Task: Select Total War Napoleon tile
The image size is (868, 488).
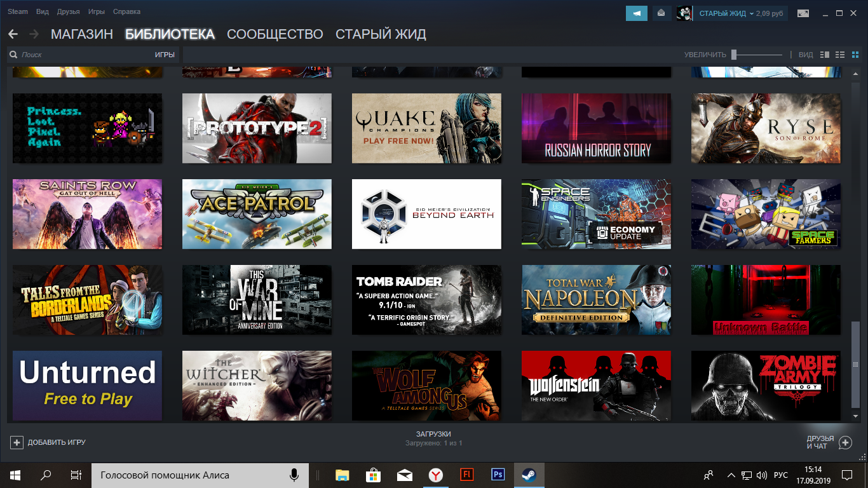Action: (596, 300)
